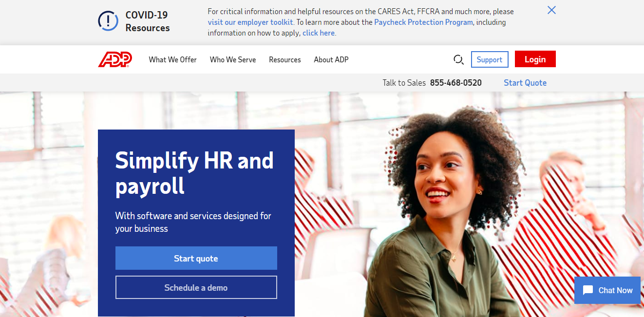Click the Start Quote link beside the phone number
The width and height of the screenshot is (644, 317).
(x=525, y=83)
